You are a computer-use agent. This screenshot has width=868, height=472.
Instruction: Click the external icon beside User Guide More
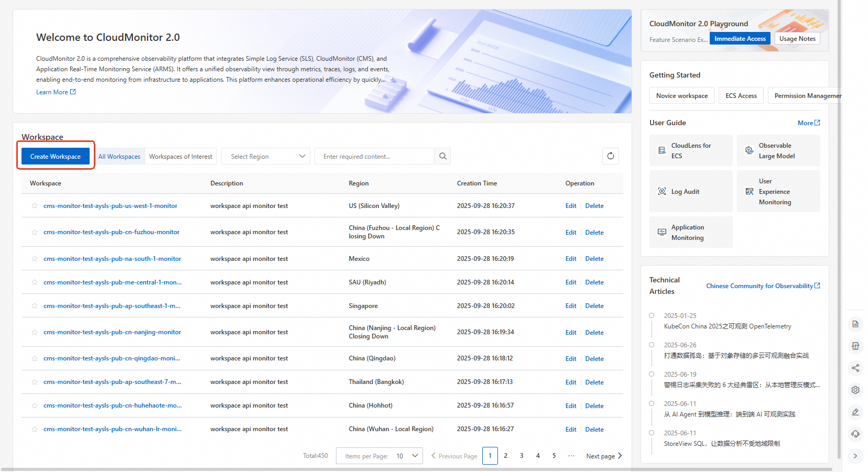[817, 123]
